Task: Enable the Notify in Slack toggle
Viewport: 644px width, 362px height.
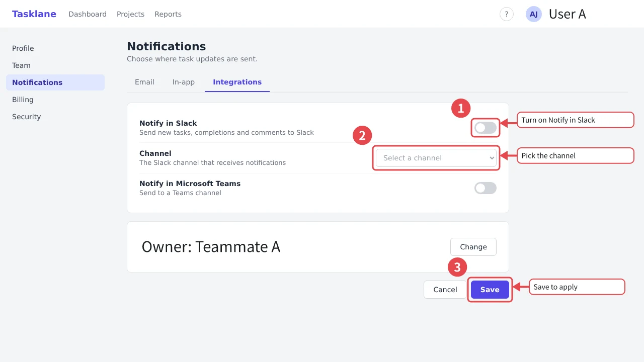Action: coord(486,128)
